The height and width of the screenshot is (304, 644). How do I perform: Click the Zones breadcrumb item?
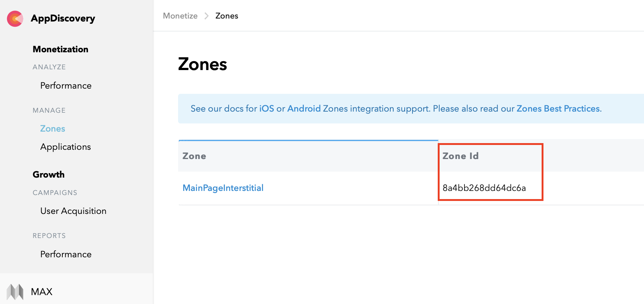click(227, 16)
